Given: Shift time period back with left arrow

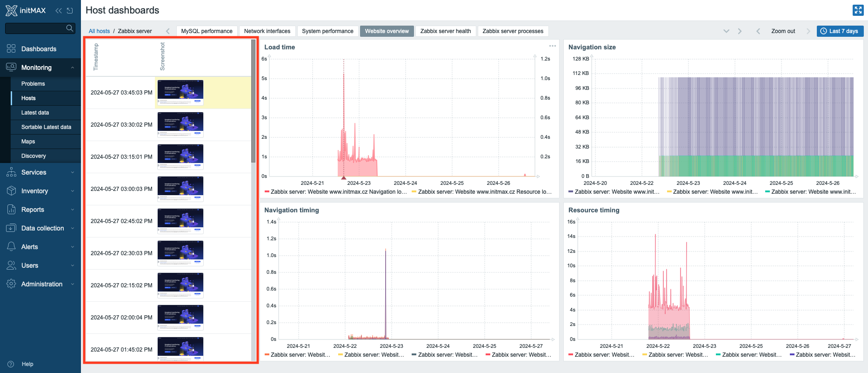Looking at the screenshot, I should tap(758, 31).
